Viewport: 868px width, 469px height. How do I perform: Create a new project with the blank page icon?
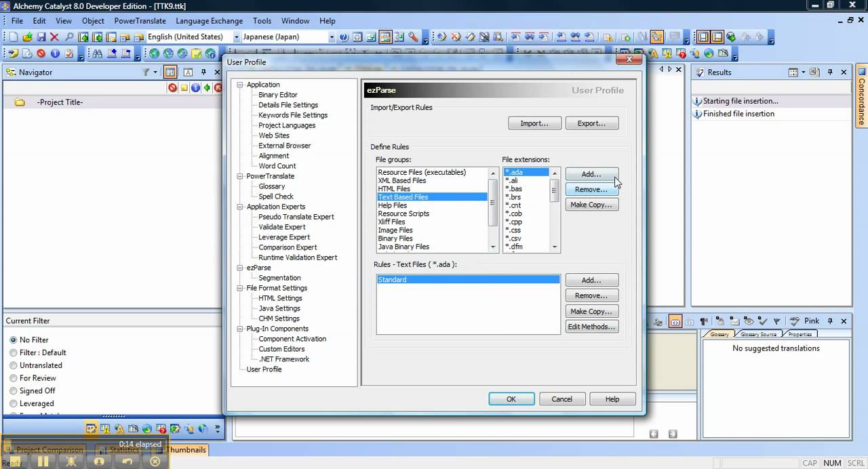coord(13,37)
